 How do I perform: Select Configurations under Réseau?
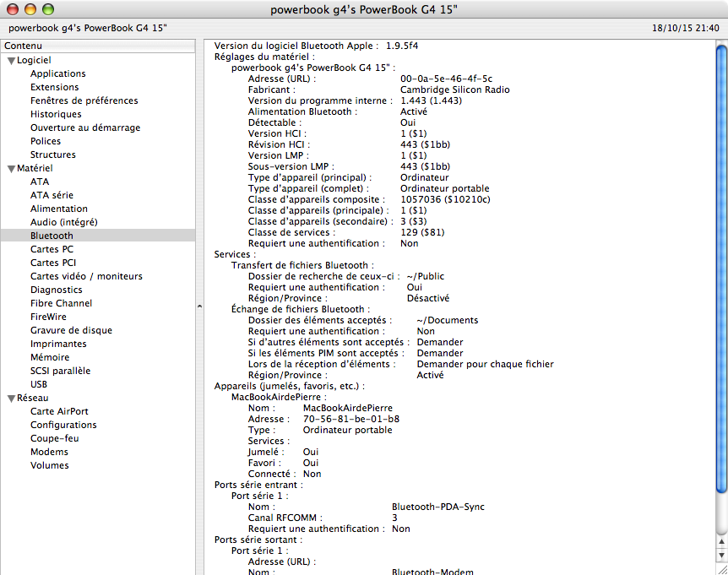[63, 425]
